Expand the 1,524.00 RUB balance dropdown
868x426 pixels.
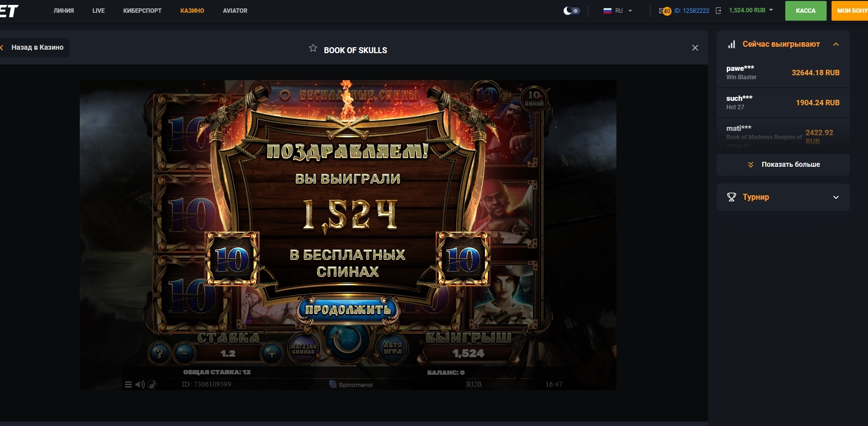751,10
